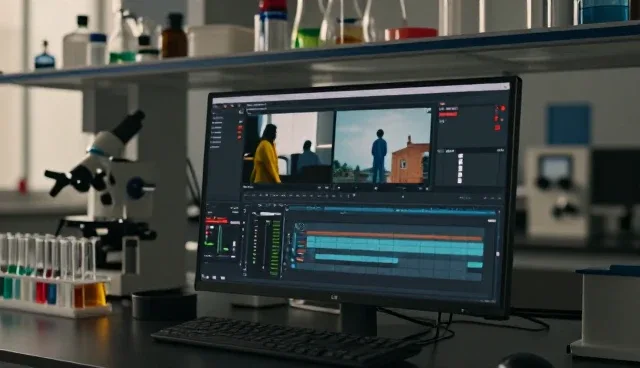Click the green waveform peak in scope panel
This screenshot has height=368, width=640.
click(220, 240)
